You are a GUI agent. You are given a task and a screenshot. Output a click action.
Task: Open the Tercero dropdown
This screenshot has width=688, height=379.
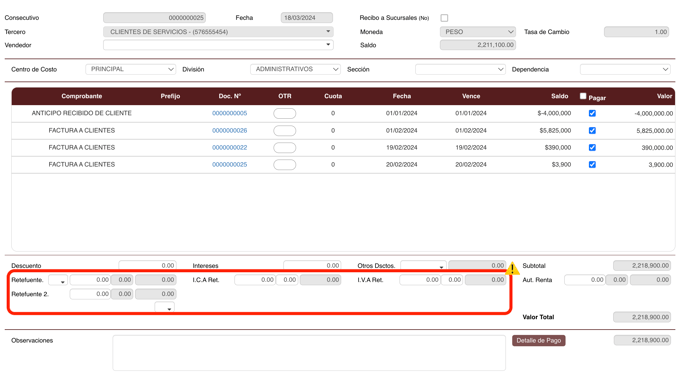[x=218, y=32]
